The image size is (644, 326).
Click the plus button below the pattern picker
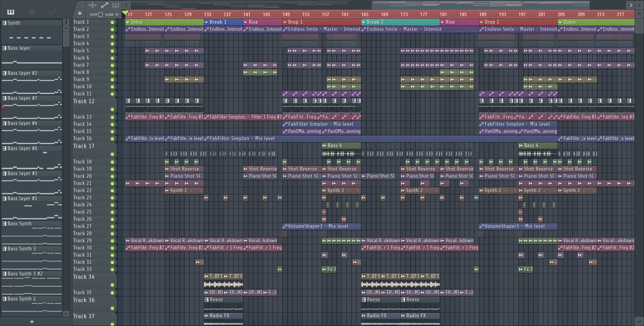(32, 322)
